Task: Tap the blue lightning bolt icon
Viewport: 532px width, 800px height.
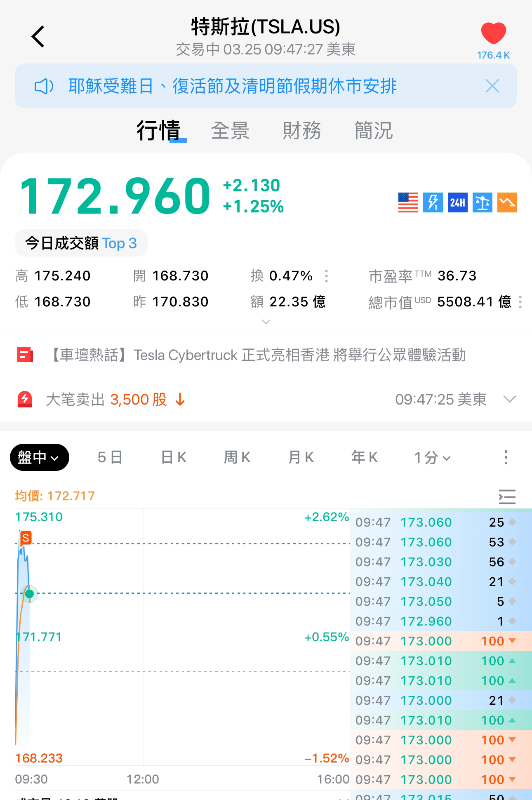Action: point(433,202)
